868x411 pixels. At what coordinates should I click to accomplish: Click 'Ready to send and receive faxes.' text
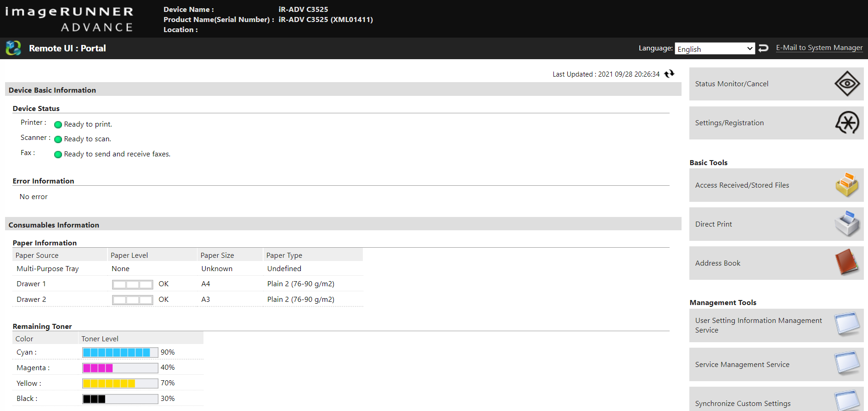tap(117, 154)
